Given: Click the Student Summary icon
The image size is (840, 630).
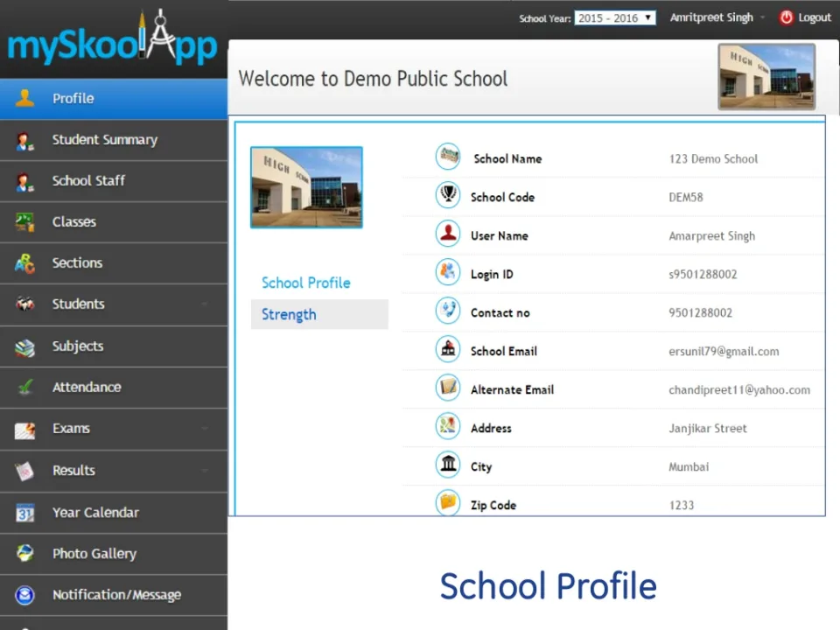Looking at the screenshot, I should coord(24,141).
